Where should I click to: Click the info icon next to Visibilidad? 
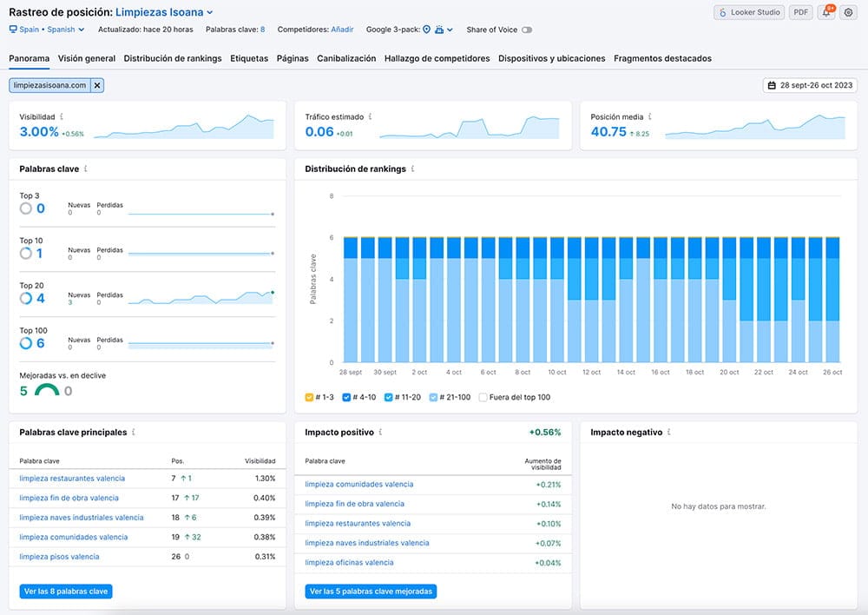coord(62,117)
